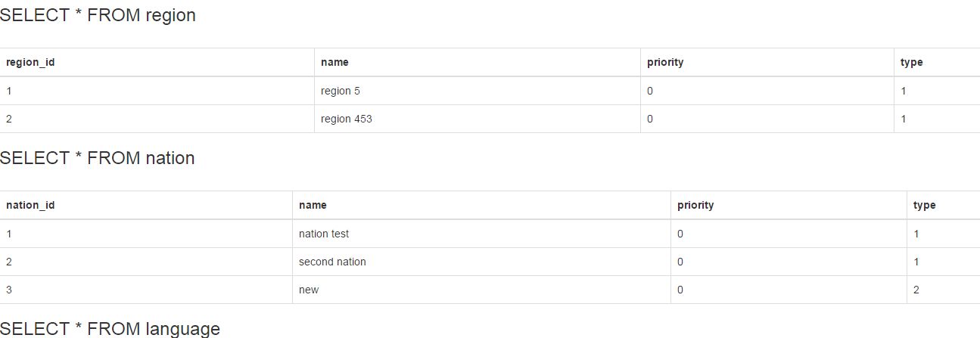Viewport: 980px width, 338px height.
Task: Click the priority header in nation table
Action: (695, 205)
